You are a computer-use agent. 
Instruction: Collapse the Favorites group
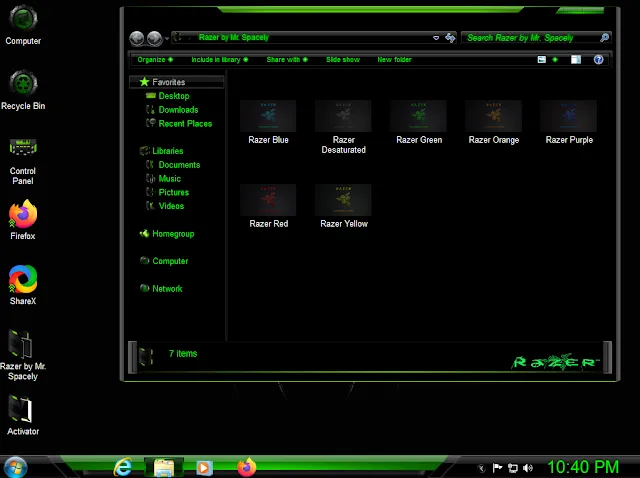coord(177,82)
